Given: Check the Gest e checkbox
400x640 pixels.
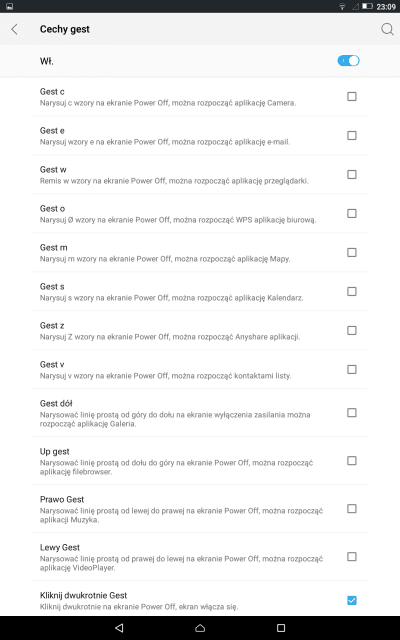Looking at the screenshot, I should coord(351,136).
